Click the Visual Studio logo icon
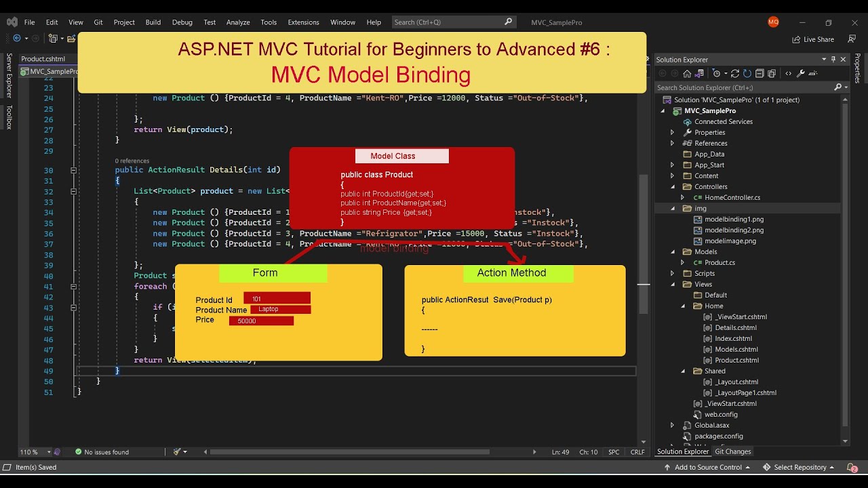Image resolution: width=868 pixels, height=488 pixels. click(12, 22)
